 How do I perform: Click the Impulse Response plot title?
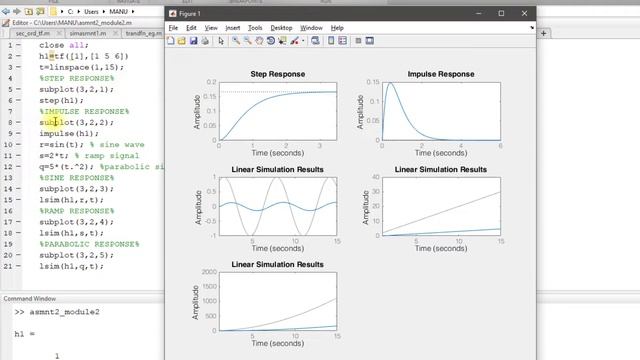tap(441, 74)
